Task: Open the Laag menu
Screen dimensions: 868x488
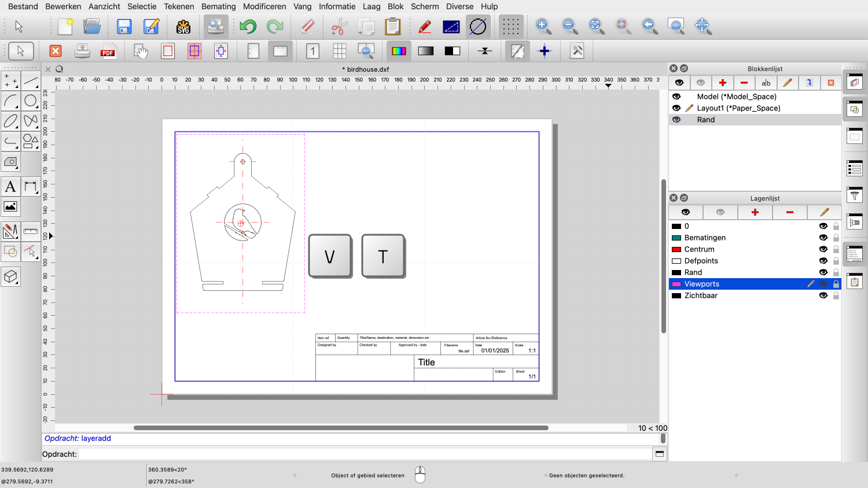Action: tap(372, 6)
